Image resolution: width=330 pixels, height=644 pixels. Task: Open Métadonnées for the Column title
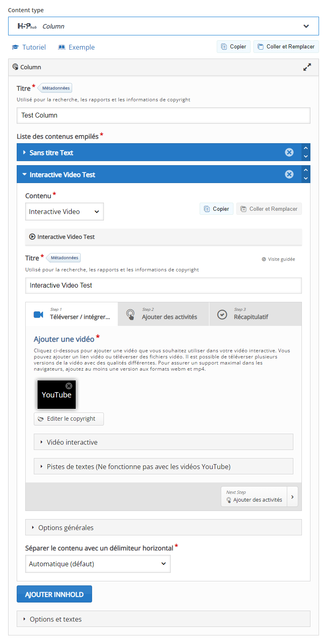55,88
